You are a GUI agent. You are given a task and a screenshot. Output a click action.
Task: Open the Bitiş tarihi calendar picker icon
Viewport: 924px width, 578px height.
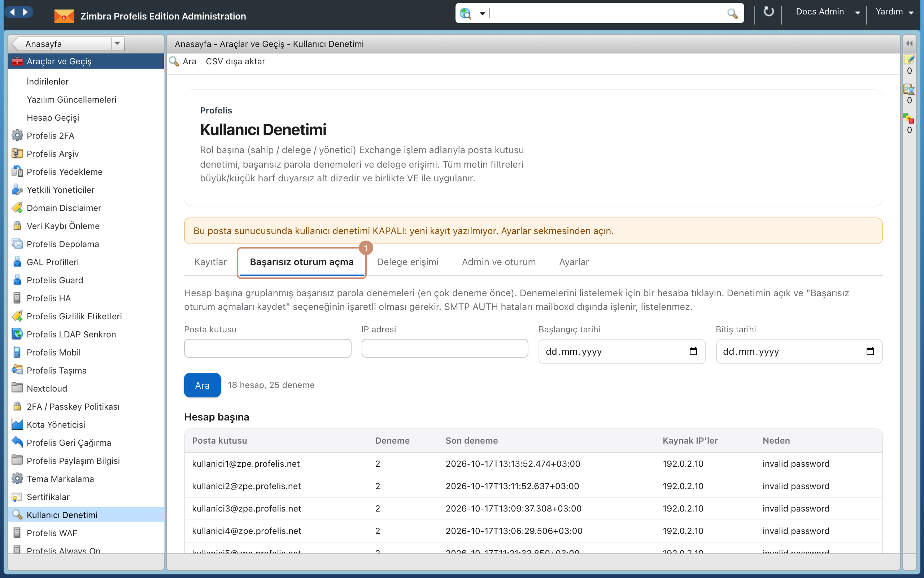pos(870,351)
